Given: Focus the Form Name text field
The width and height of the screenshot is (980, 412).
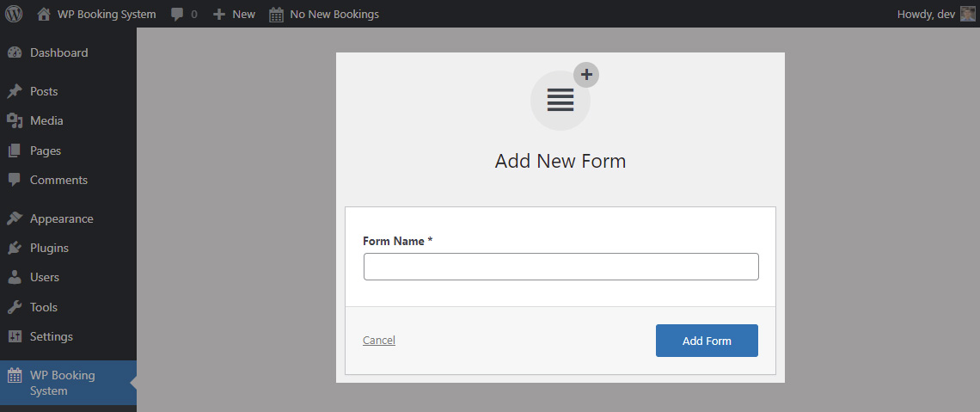Looking at the screenshot, I should tap(561, 267).
